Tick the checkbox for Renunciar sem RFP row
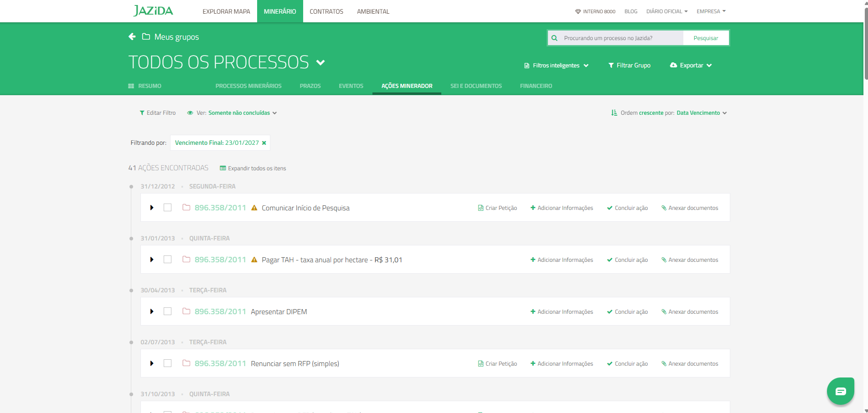This screenshot has width=868, height=413. pos(167,363)
